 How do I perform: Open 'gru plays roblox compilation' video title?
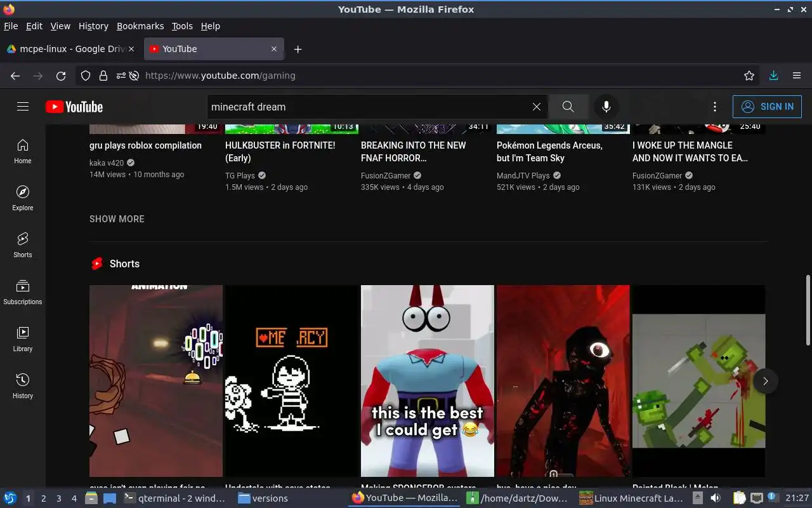point(145,145)
